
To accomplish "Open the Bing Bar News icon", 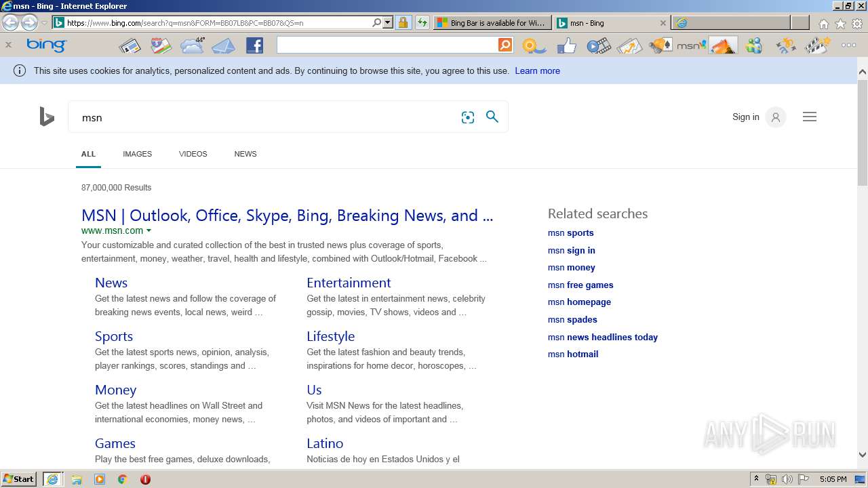I will tap(130, 46).
